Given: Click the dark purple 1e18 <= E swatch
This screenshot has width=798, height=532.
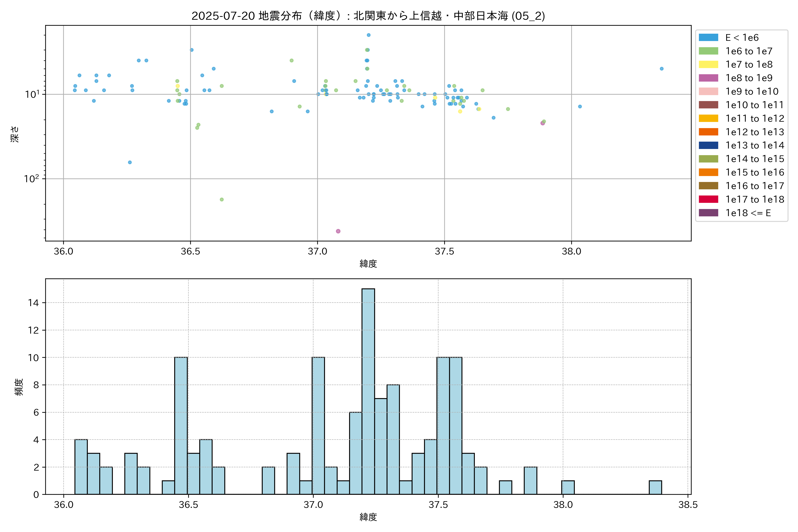Looking at the screenshot, I should click(708, 213).
